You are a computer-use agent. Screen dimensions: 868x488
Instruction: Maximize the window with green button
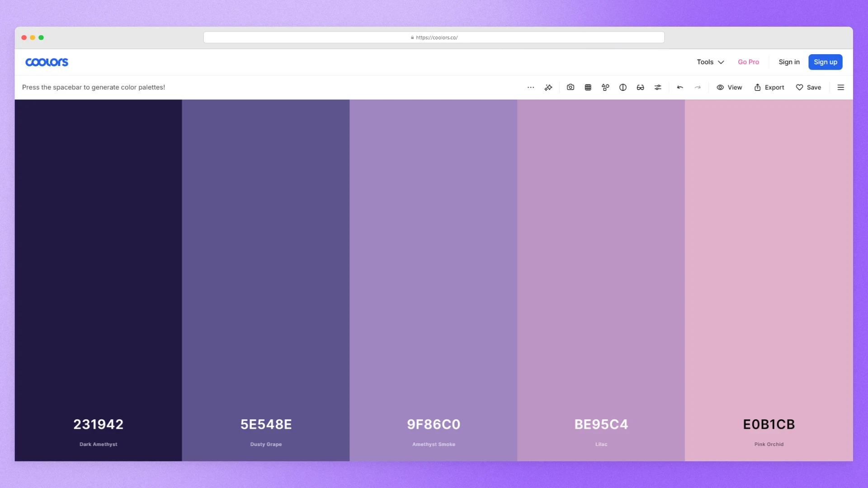click(x=41, y=38)
